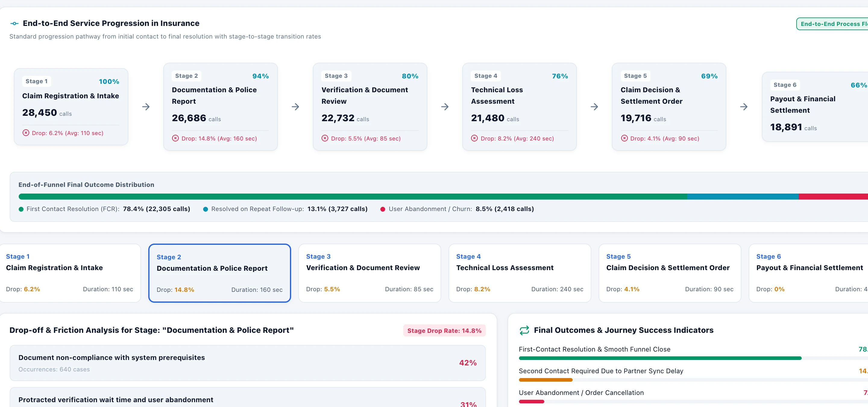This screenshot has width=868, height=407.
Task: Click the arrow between Stage 3 and Stage 4 cards
Action: 445,107
